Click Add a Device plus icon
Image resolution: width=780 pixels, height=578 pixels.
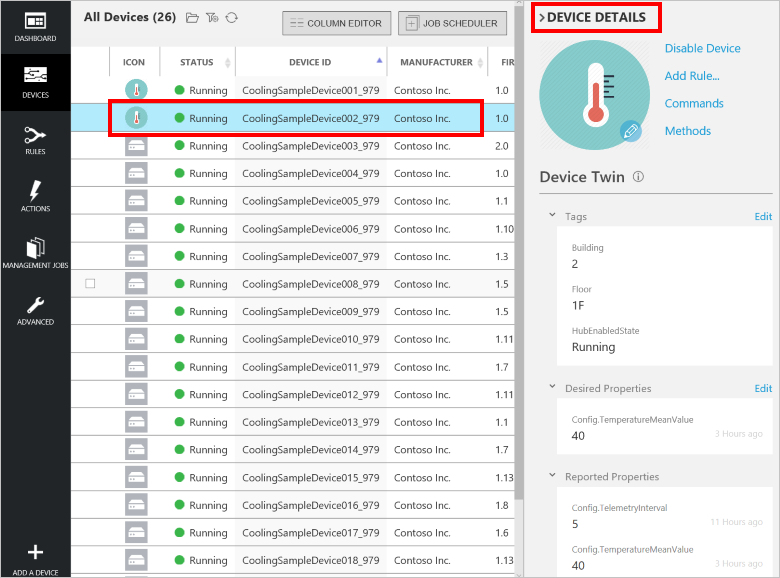click(35, 552)
